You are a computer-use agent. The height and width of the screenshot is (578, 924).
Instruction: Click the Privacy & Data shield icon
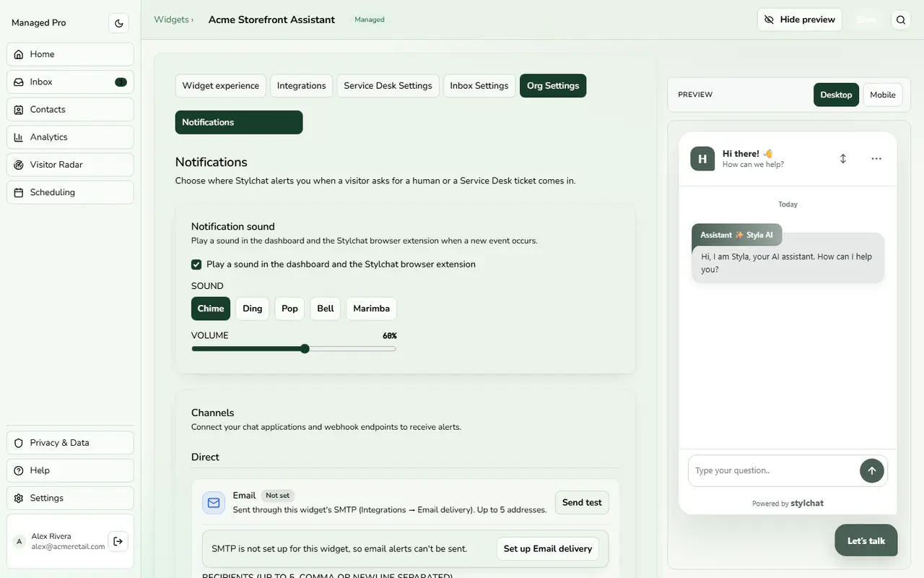tap(19, 443)
